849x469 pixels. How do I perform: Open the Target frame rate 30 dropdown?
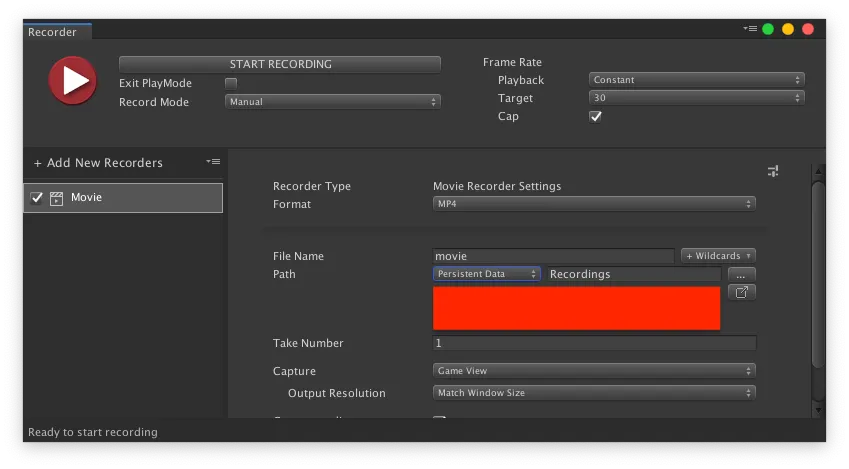[x=696, y=98]
